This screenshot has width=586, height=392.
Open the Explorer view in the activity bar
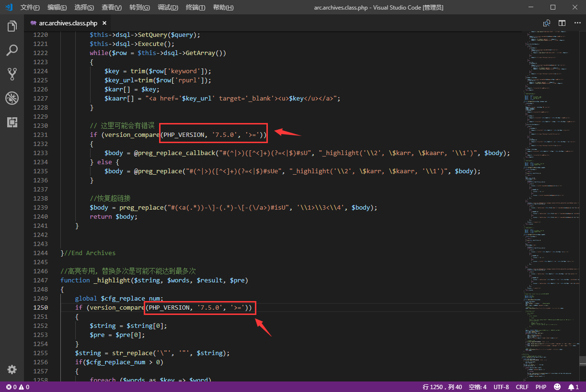tap(12, 26)
